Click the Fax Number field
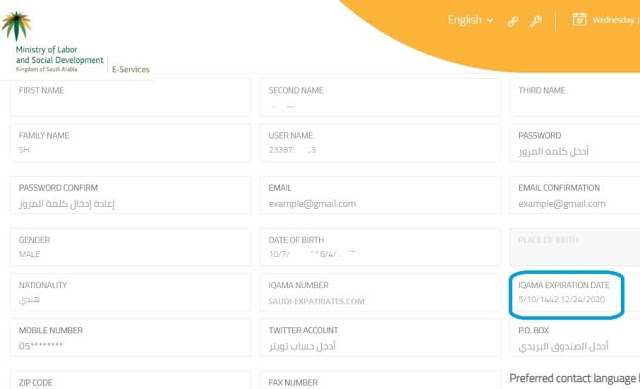This screenshot has width=640, height=389. pyautogui.click(x=380, y=380)
